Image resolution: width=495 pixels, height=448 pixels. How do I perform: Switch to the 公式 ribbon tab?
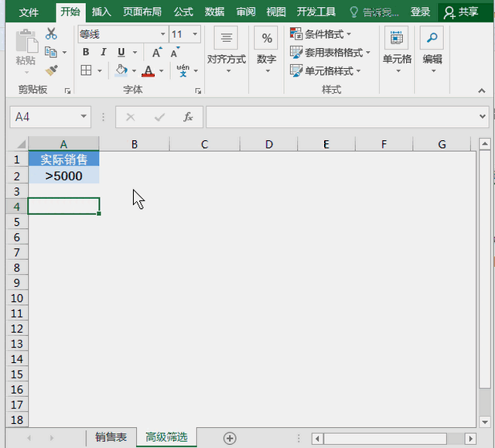pos(183,12)
